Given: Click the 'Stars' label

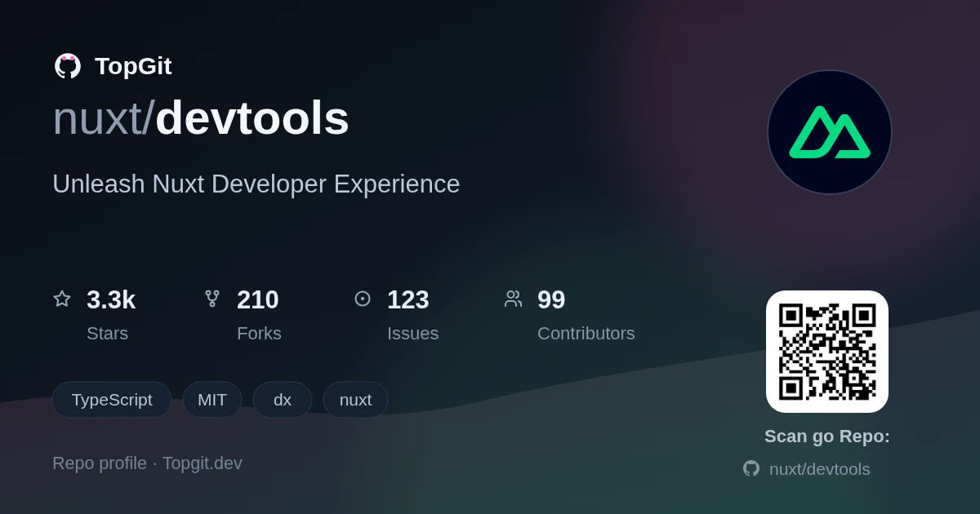Looking at the screenshot, I should [x=108, y=334].
